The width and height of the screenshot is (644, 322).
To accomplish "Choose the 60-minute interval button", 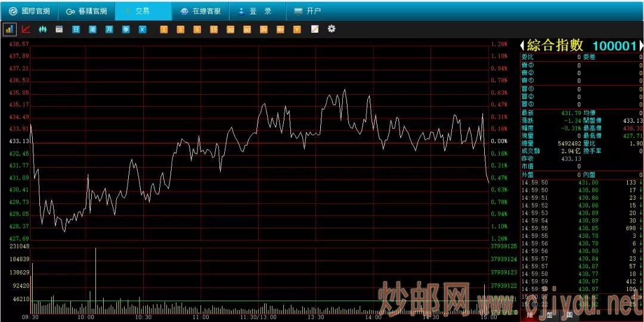I will (x=247, y=29).
